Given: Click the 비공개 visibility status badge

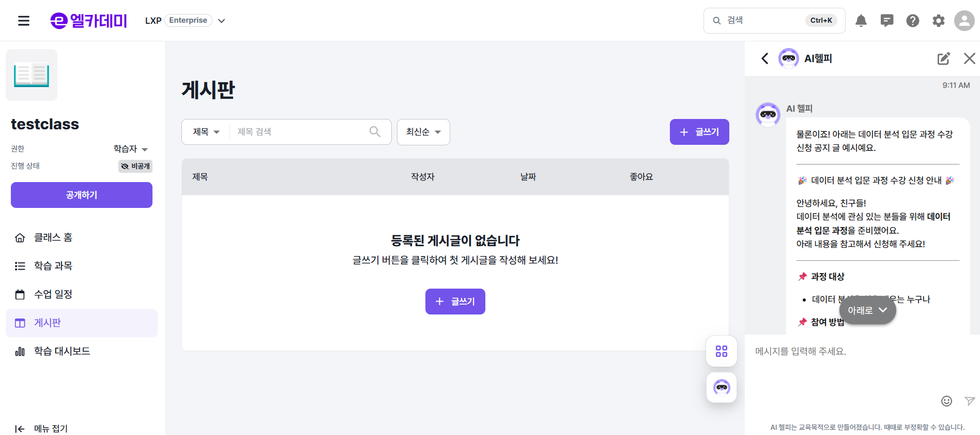Looking at the screenshot, I should (x=135, y=166).
